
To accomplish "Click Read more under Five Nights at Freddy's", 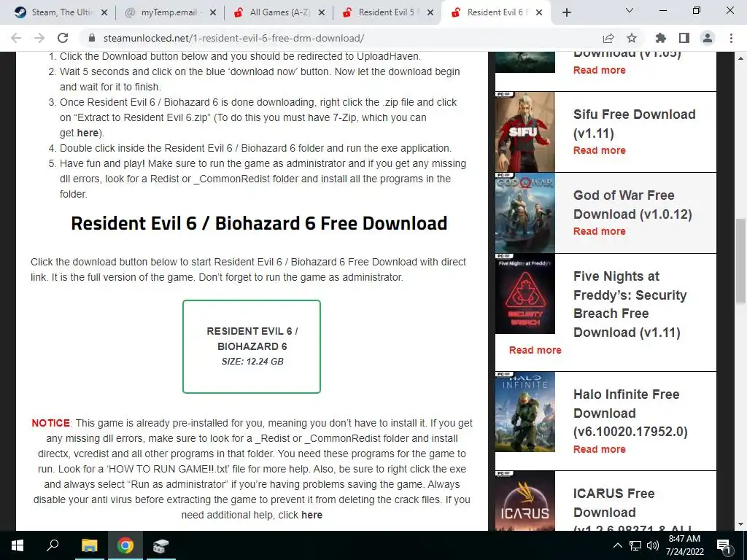I will pos(535,351).
